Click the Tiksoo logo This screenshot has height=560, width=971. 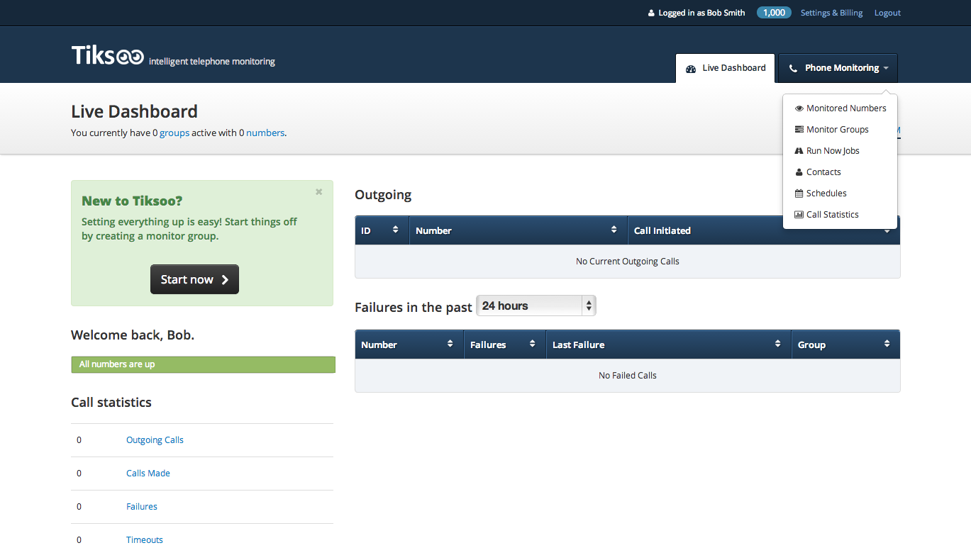point(108,56)
